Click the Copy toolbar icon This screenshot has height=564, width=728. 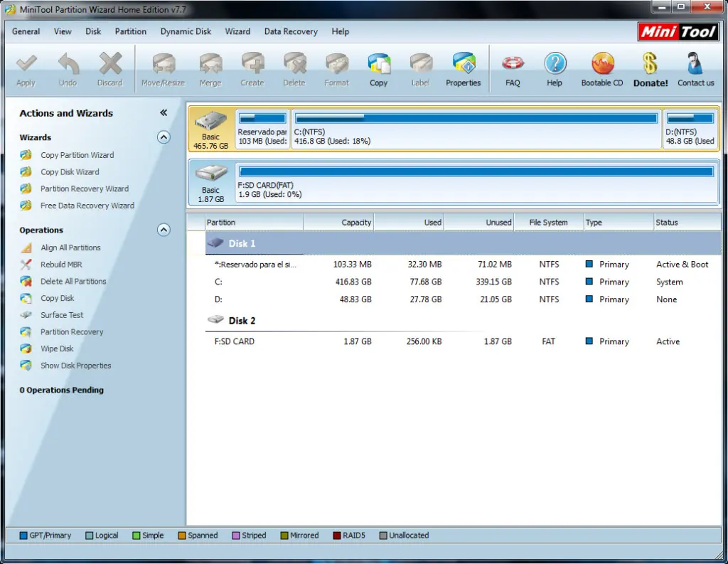click(x=379, y=63)
